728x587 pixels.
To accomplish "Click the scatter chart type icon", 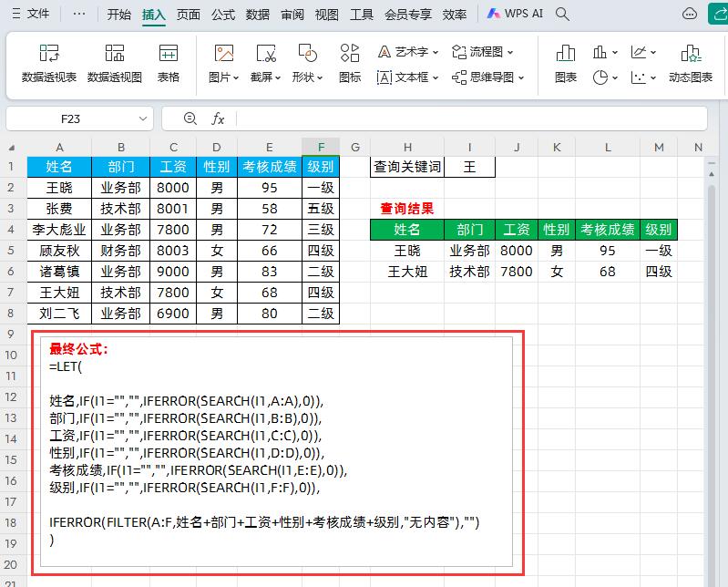I will pos(639,77).
